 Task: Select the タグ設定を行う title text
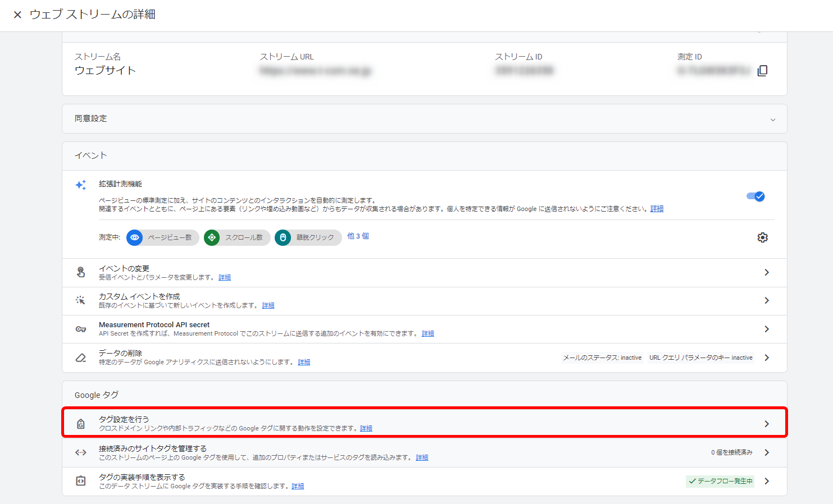tap(124, 419)
